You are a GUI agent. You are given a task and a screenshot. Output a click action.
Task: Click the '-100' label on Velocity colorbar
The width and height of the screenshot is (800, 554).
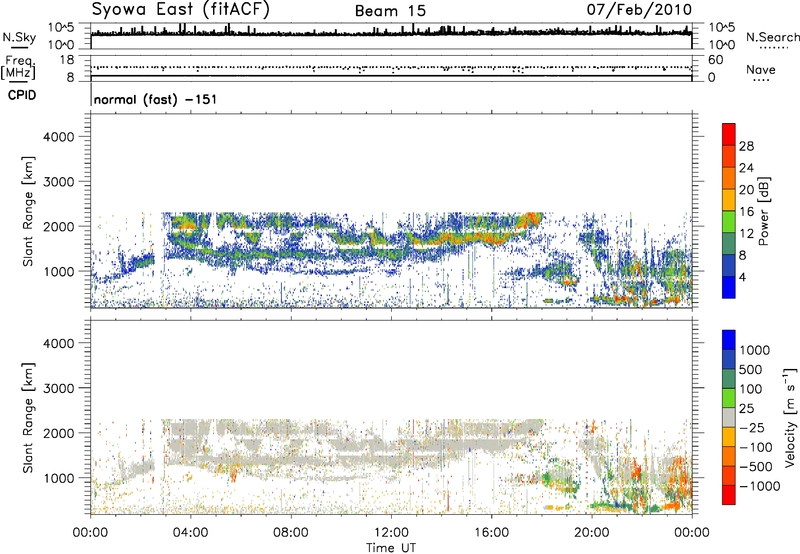point(756,447)
